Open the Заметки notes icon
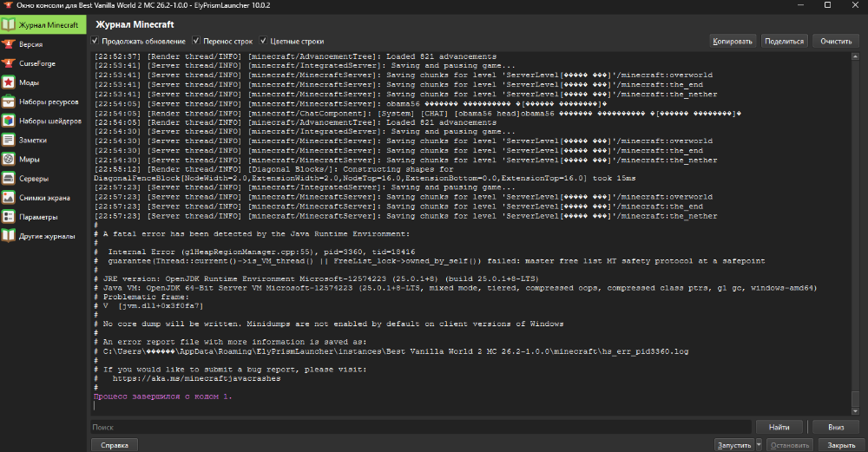Screen dimensions: 868x452 (x=9, y=140)
